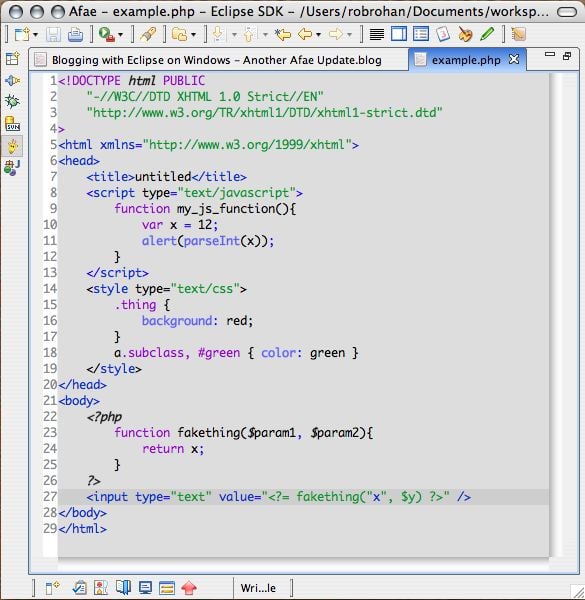Screen dimensions: 585x600
Task: Click the Print icon in toolbar
Action: coord(75,34)
